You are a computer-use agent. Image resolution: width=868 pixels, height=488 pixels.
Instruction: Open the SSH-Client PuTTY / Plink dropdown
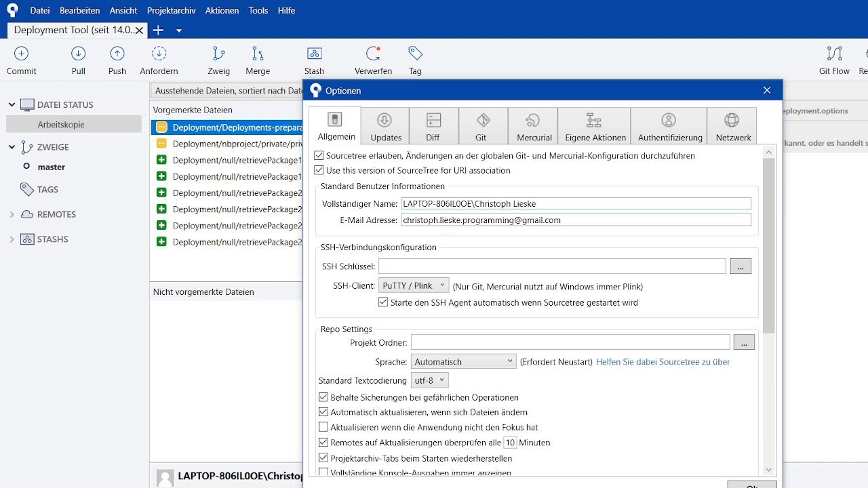click(x=413, y=285)
